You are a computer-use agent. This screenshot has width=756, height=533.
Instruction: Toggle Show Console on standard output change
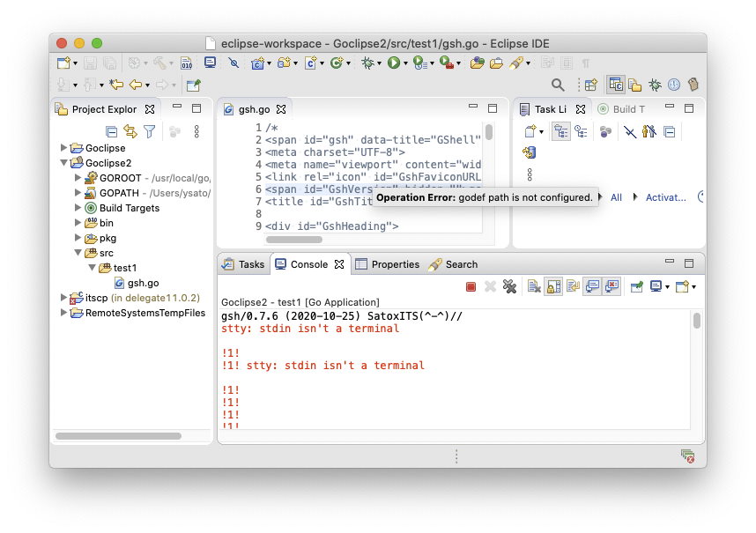coord(592,286)
